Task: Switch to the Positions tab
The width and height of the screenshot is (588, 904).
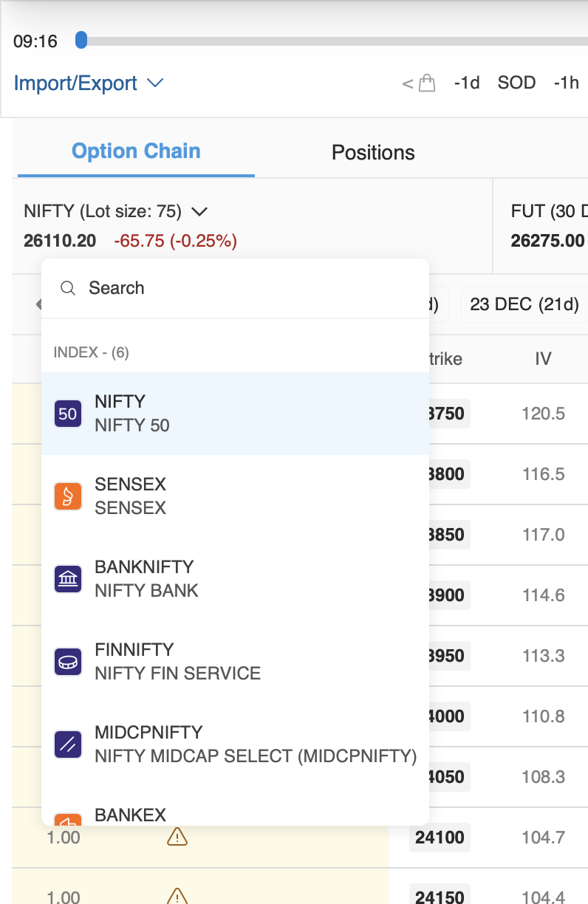Action: click(x=373, y=152)
